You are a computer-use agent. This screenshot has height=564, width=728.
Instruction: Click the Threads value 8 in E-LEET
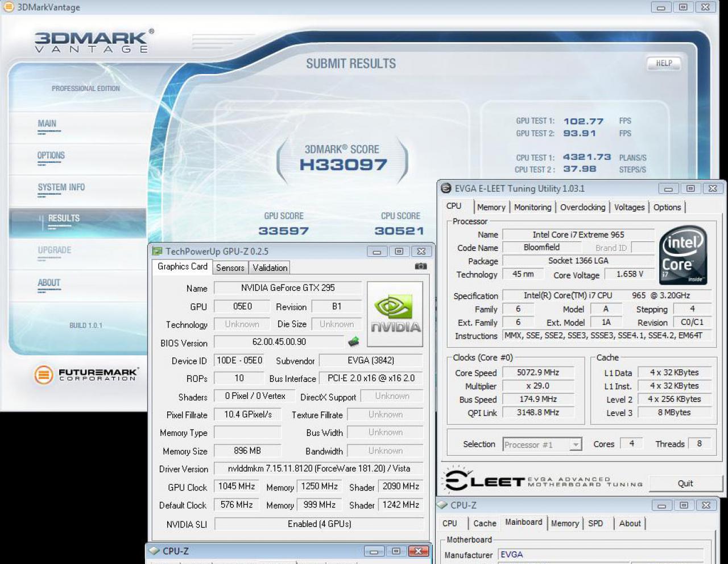(699, 444)
